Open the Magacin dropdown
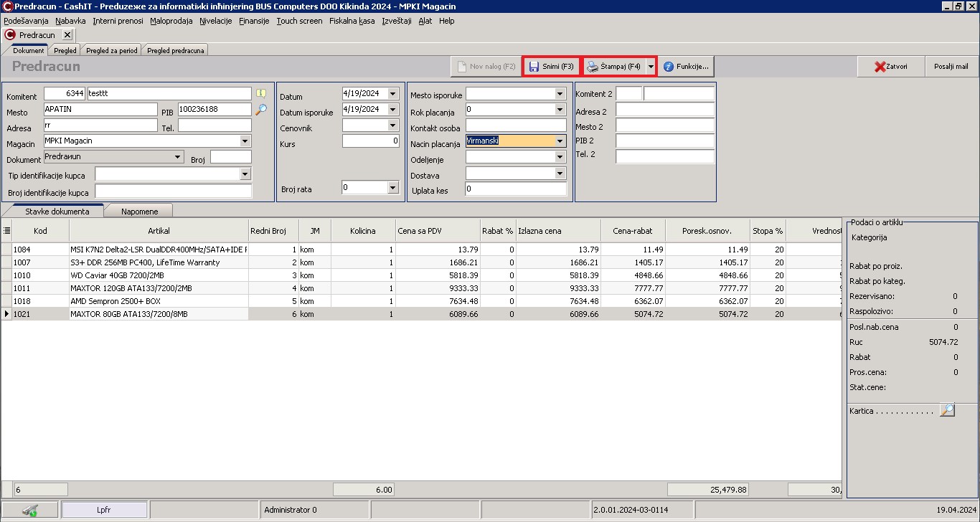Screen dimensions: 980x522 click(x=245, y=141)
